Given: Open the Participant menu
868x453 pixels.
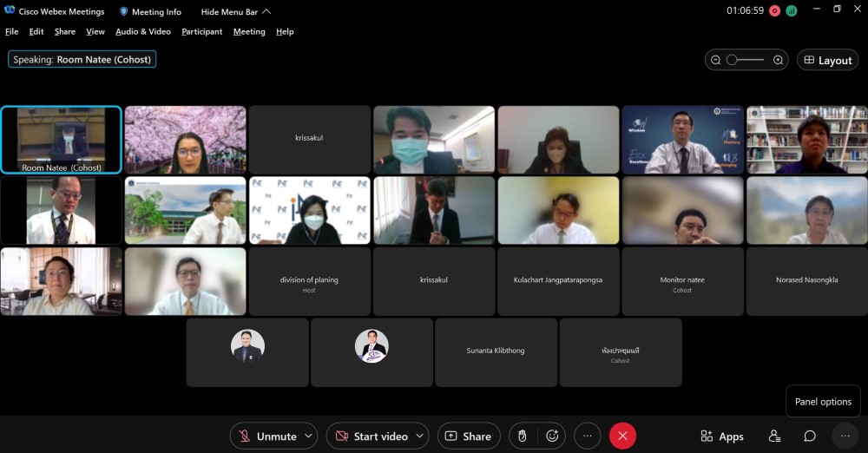Looking at the screenshot, I should 201,31.
